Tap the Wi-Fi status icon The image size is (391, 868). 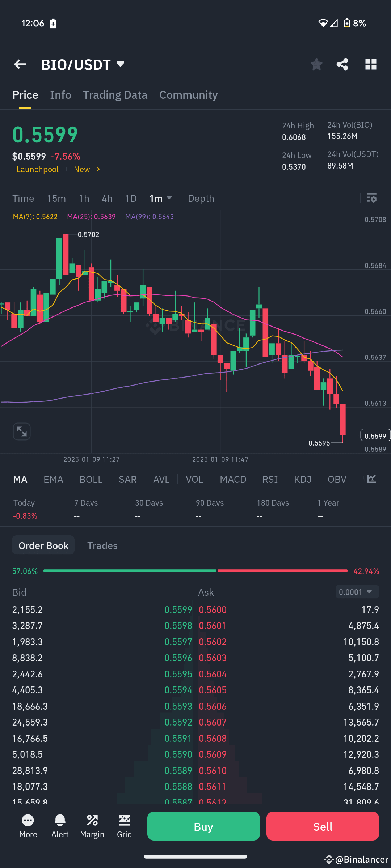coord(323,23)
